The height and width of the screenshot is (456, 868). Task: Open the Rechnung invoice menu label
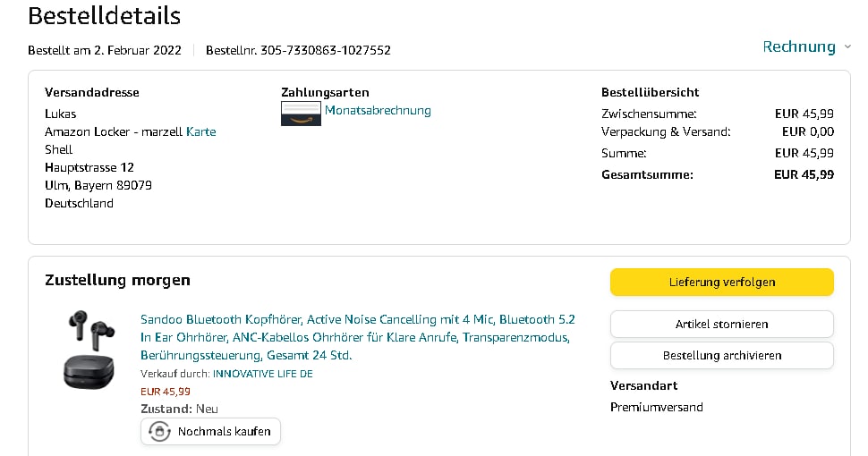point(798,46)
